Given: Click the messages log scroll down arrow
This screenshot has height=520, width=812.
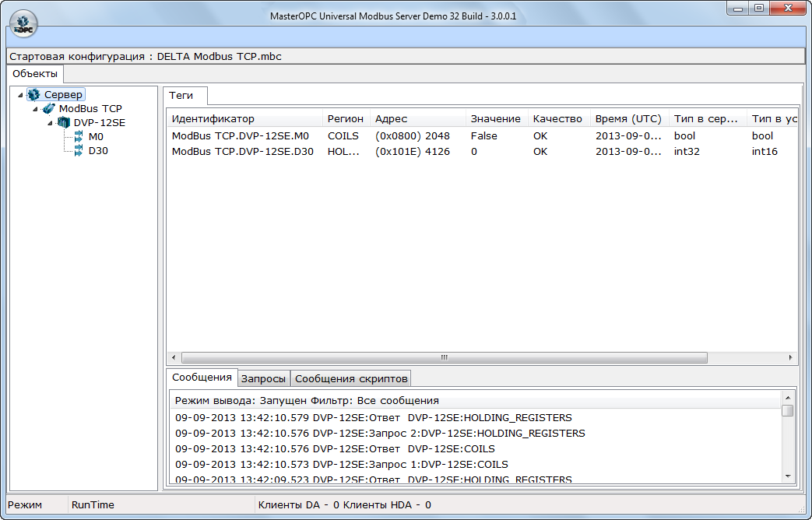Looking at the screenshot, I should coord(788,476).
